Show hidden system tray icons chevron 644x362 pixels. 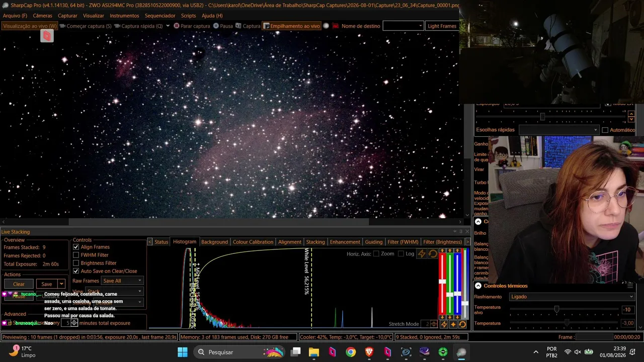coord(536,352)
